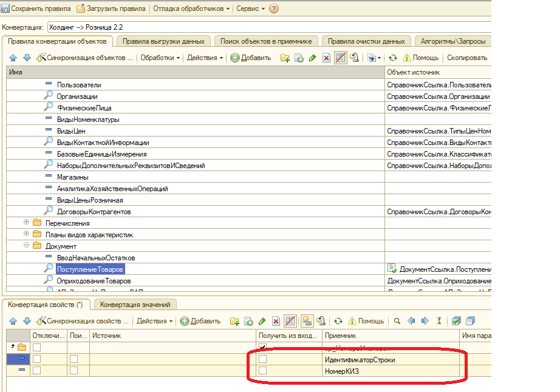Check all properties with the checked-boxes icon
Viewport: 560px width, 392px height.
[x=456, y=321]
